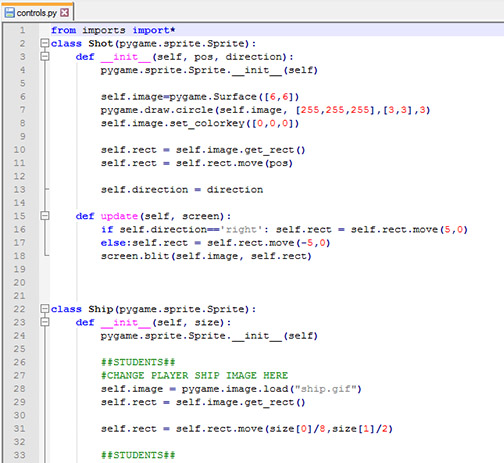Screen dimensions: 504x463
Task: Select the controls.py tab
Action: coord(37,13)
